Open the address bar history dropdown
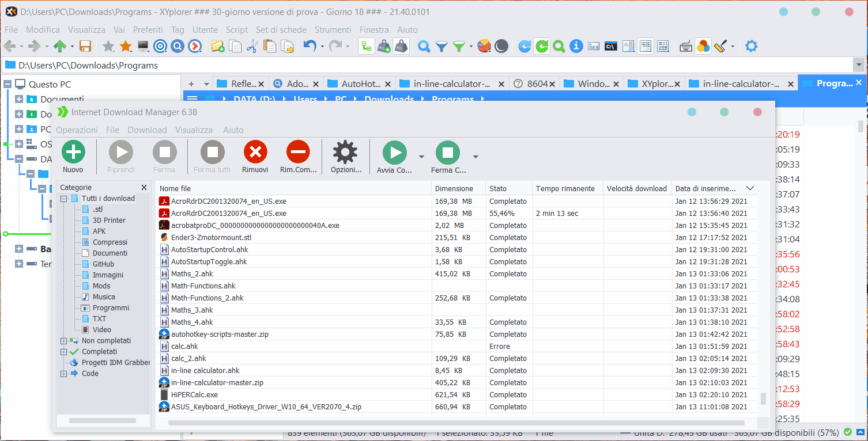This screenshot has width=868, height=441. tap(859, 66)
